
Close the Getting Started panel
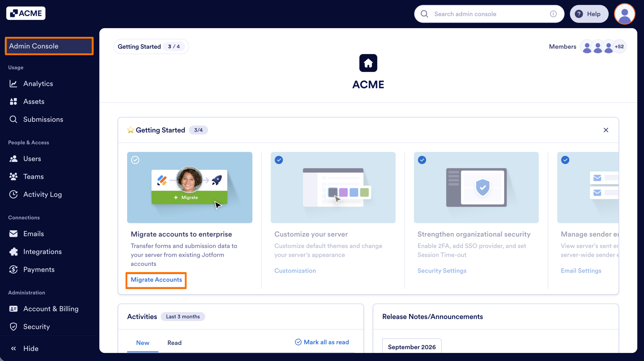[x=606, y=130]
